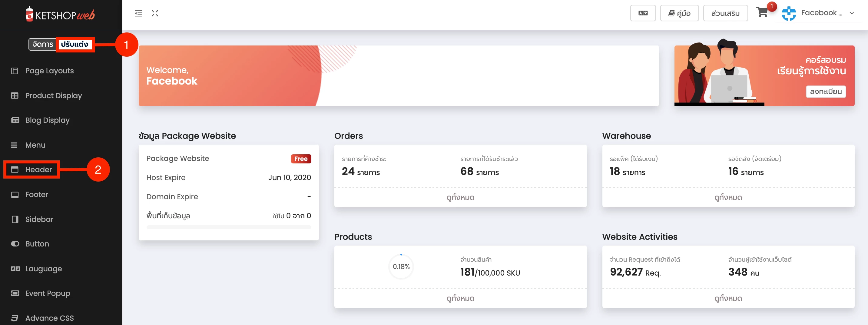
Task: Click the Ketshopweb logo
Action: pyautogui.click(x=61, y=14)
